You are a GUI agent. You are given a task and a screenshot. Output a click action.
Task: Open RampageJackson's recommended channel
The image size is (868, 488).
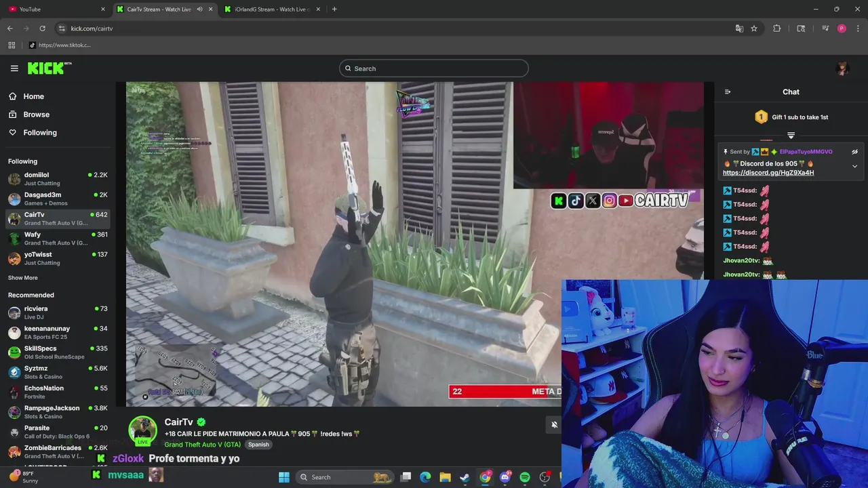coord(58,412)
